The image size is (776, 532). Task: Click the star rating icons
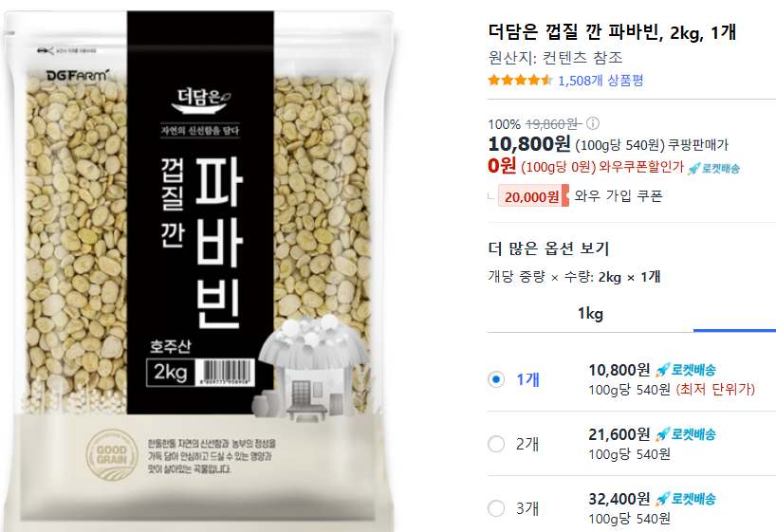[520, 81]
